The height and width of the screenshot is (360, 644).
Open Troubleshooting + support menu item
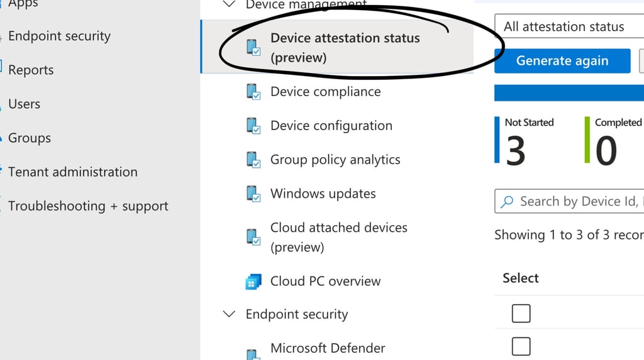[88, 206]
